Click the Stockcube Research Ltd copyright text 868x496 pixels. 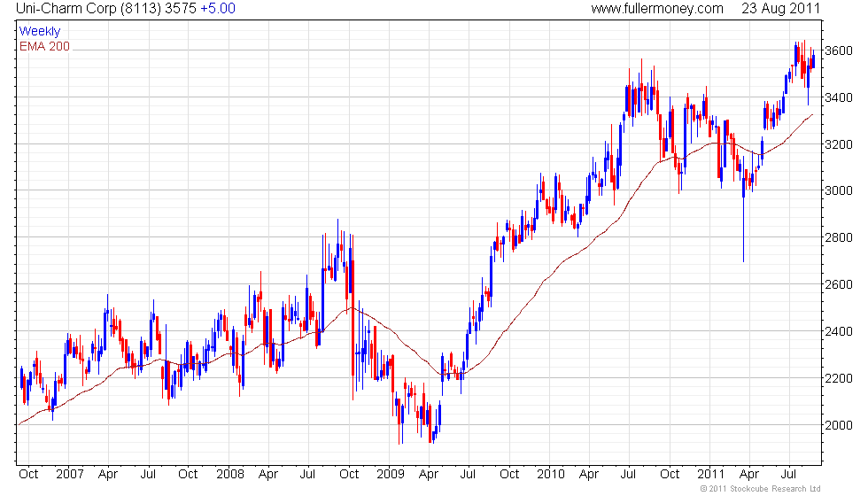click(760, 489)
